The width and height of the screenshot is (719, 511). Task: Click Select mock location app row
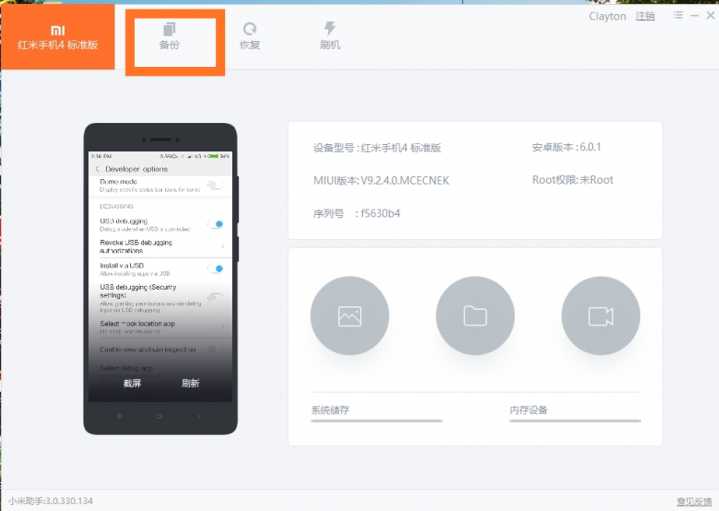tap(160, 327)
